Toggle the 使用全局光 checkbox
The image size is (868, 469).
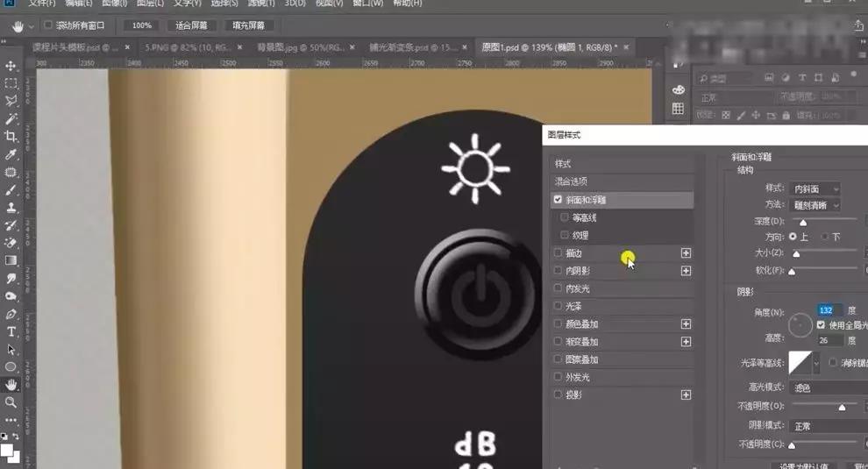point(821,325)
